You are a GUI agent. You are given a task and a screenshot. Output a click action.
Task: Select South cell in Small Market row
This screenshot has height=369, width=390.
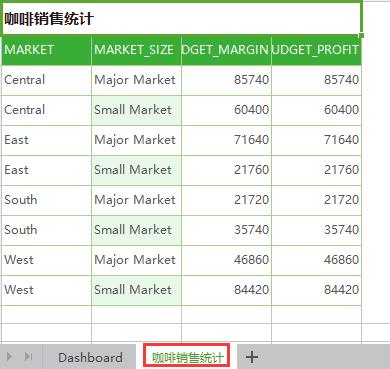[47, 230]
